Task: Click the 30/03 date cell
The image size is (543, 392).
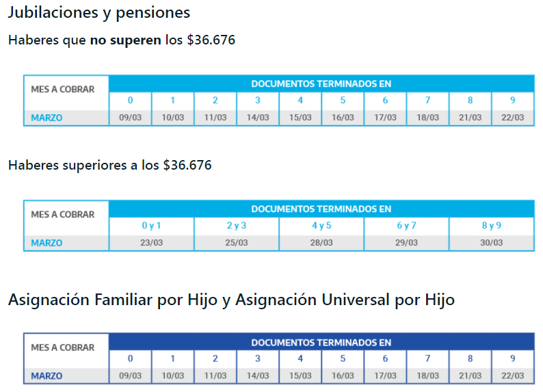Action: coord(491,243)
